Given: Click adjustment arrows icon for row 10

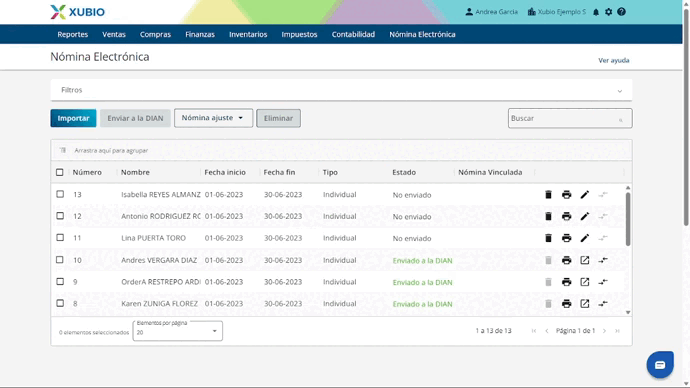Looking at the screenshot, I should pos(603,260).
